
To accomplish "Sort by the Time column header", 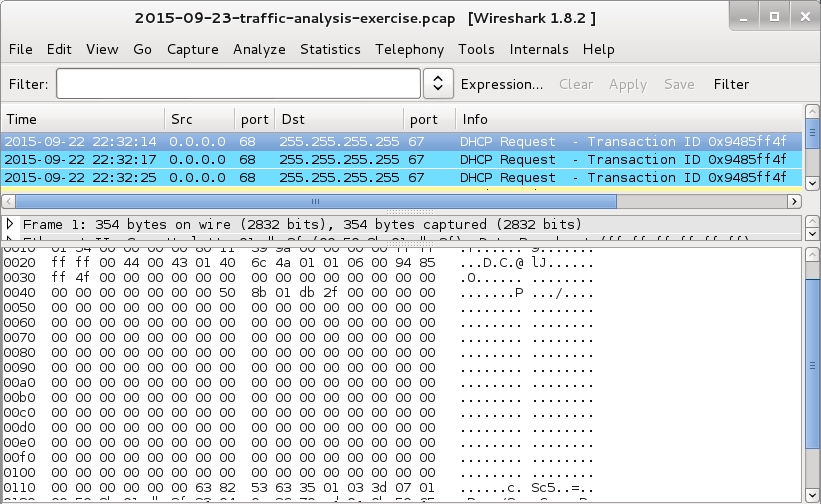I will (x=83, y=119).
